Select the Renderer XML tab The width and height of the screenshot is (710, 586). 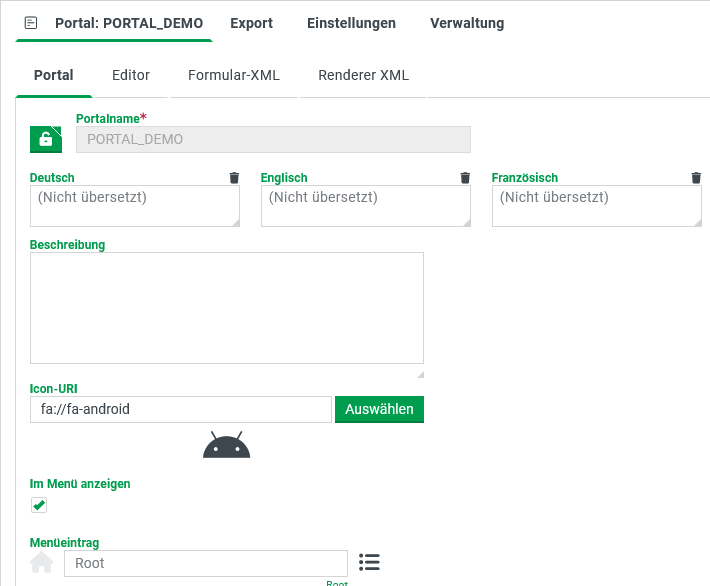363,75
